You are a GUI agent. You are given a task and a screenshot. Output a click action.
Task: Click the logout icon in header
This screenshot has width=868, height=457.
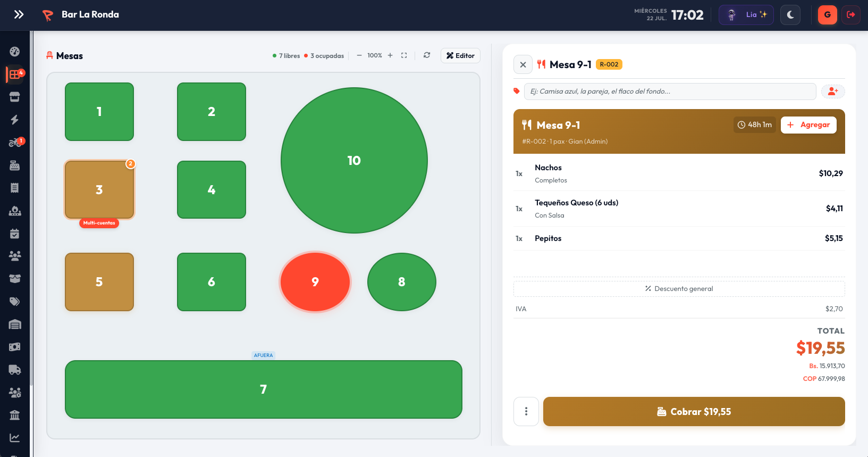click(851, 15)
